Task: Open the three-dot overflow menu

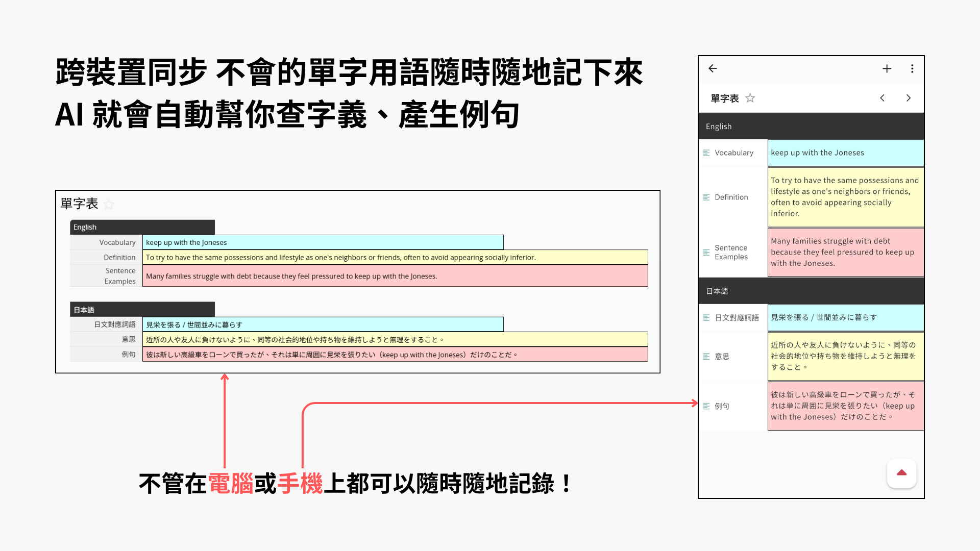Action: [x=912, y=68]
